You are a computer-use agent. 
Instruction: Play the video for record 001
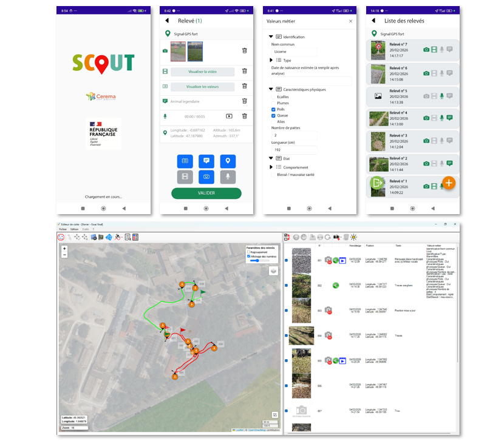[342, 260]
